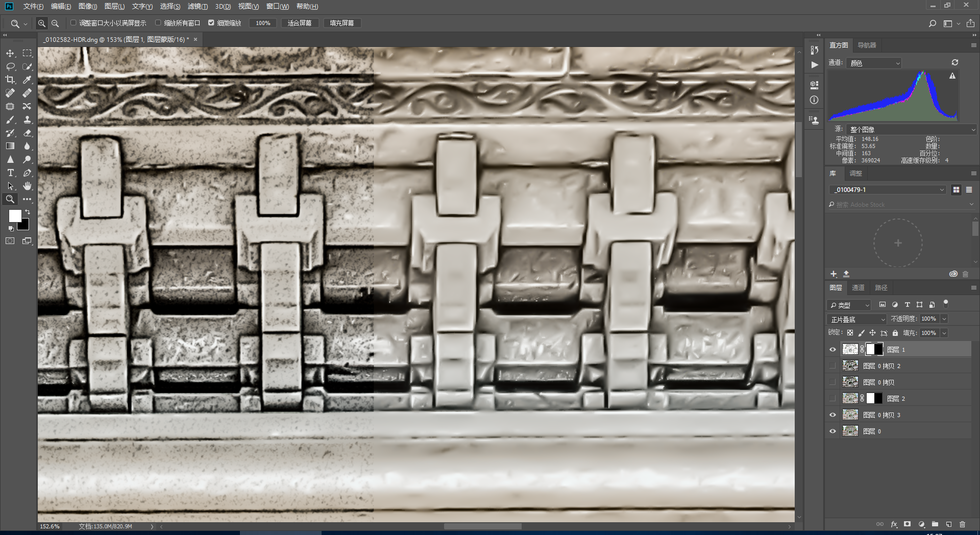Image resolution: width=980 pixels, height=535 pixels.
Task: Open the library selector '_0100479-1' dropdown
Action: coord(888,190)
